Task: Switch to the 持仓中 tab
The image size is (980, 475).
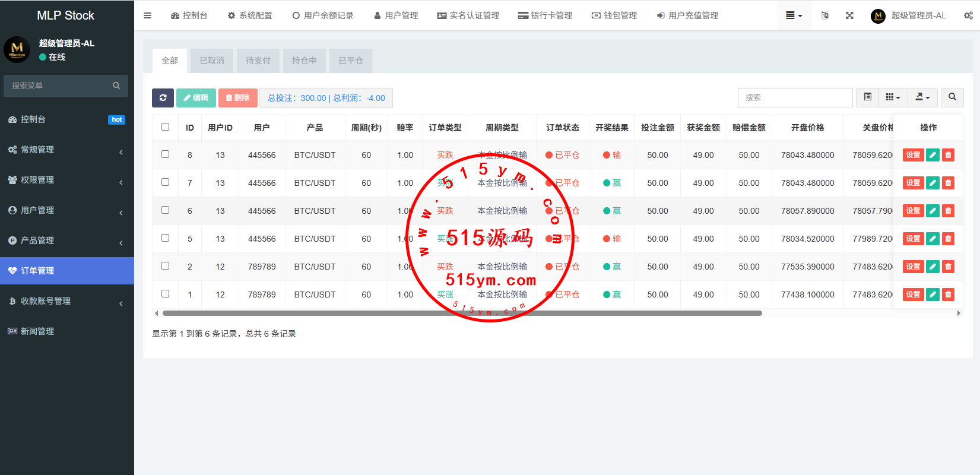Action: [304, 61]
